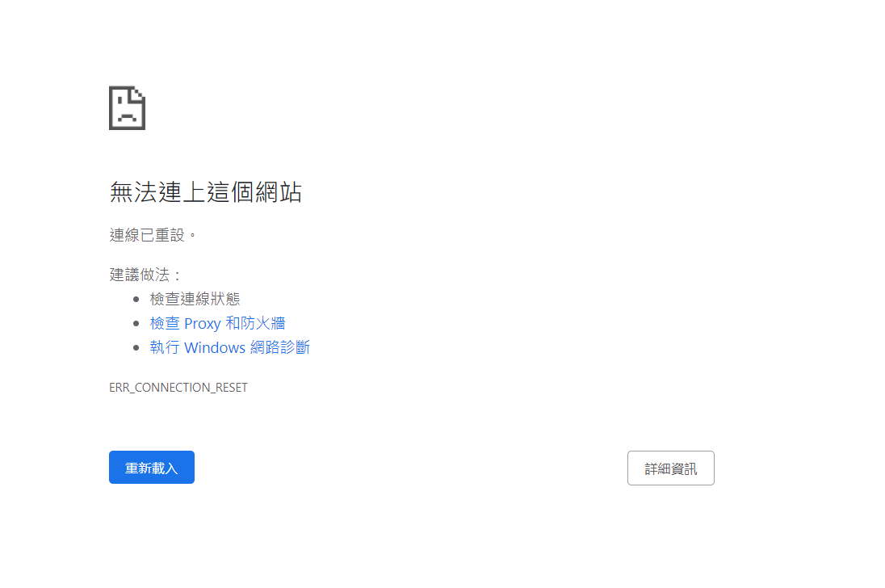This screenshot has height=588, width=885.
Task: Click the word Proxy in the firewall link
Action: coord(202,324)
